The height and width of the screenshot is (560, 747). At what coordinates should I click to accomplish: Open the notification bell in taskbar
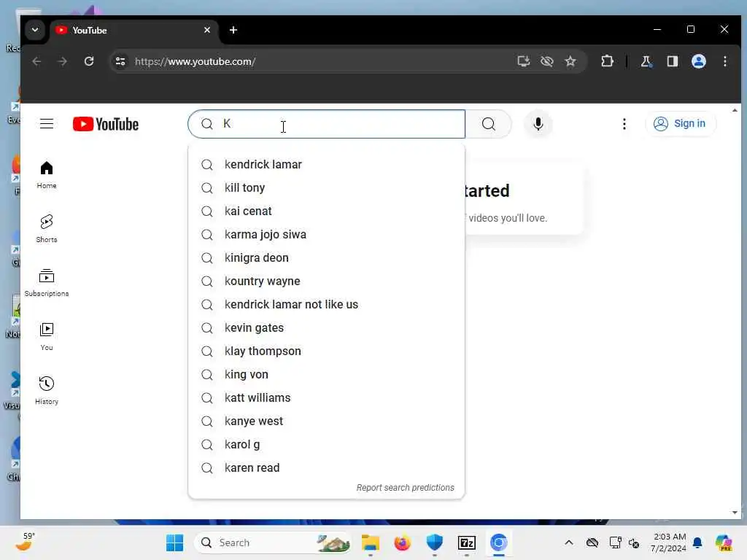click(x=697, y=542)
